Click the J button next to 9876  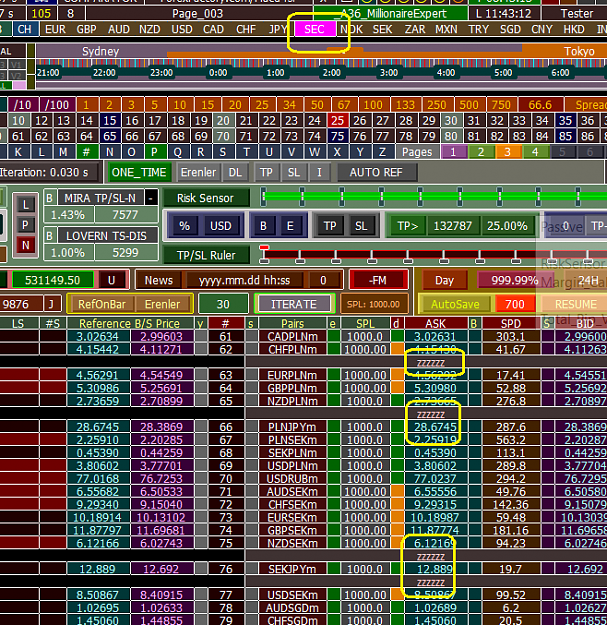pyautogui.click(x=51, y=304)
